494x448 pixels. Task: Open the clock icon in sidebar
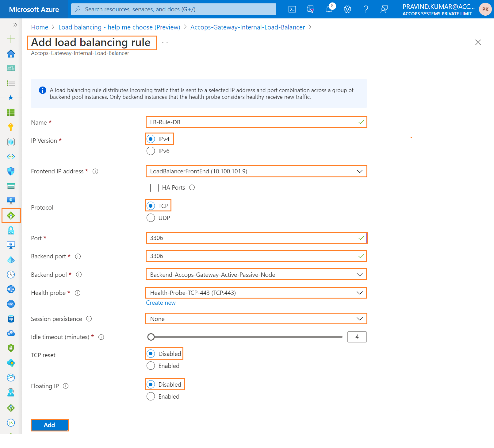click(x=11, y=274)
